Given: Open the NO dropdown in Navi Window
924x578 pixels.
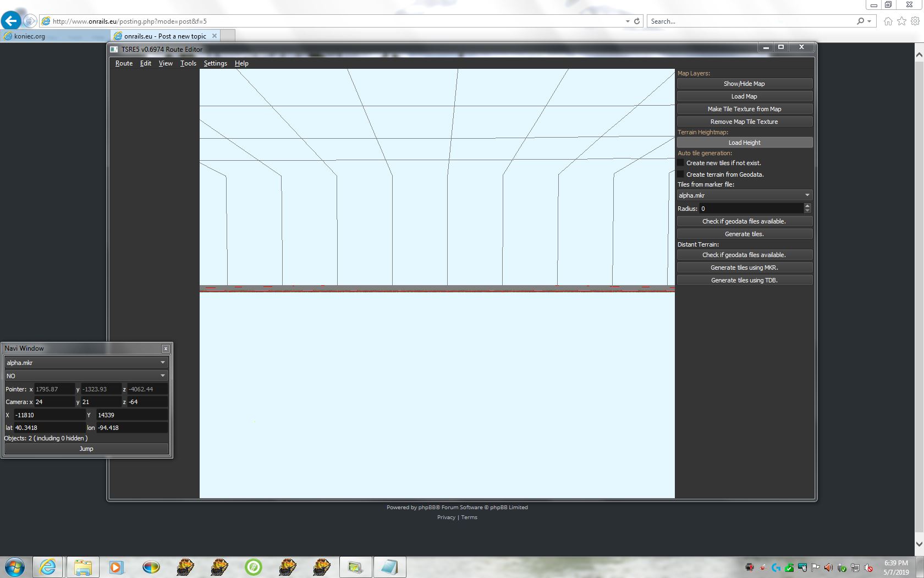Looking at the screenshot, I should coord(86,376).
